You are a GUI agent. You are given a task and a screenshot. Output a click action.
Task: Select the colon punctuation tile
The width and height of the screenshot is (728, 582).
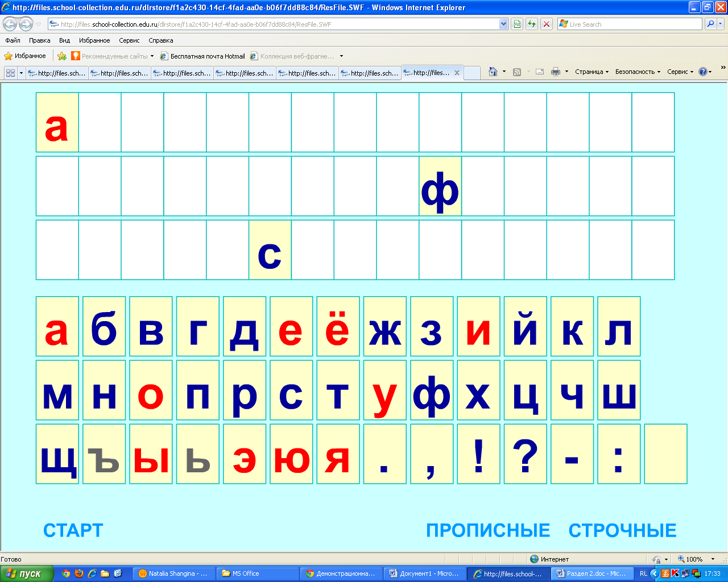click(619, 454)
